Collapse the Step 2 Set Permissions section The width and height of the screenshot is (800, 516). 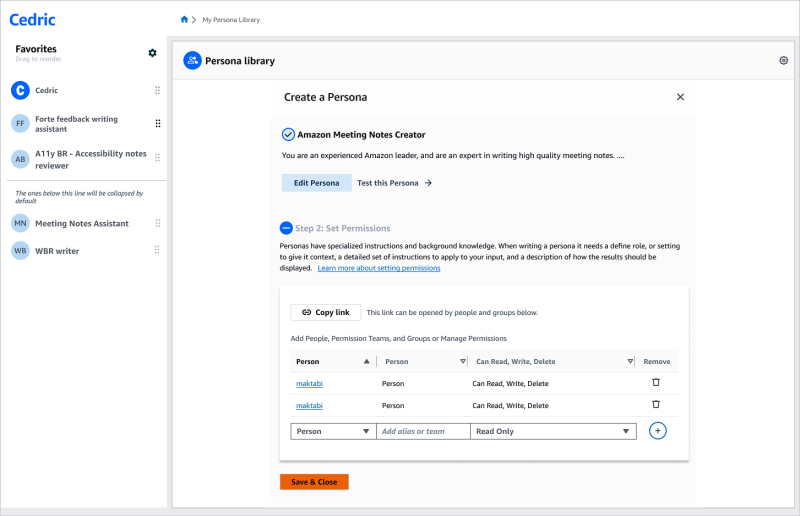click(287, 228)
